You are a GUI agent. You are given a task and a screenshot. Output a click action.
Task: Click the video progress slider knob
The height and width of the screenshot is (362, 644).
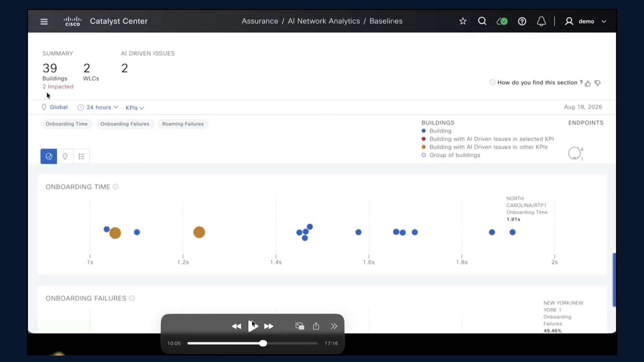263,343
